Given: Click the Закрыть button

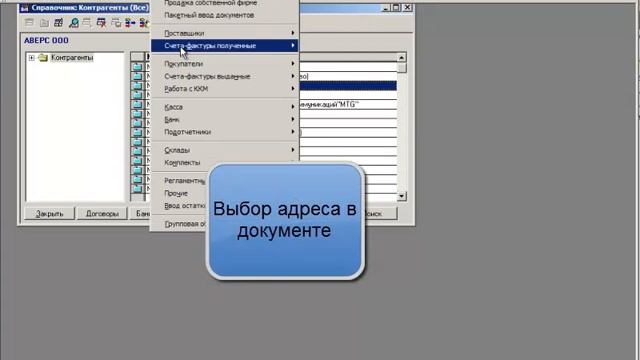Looking at the screenshot, I should point(49,213).
